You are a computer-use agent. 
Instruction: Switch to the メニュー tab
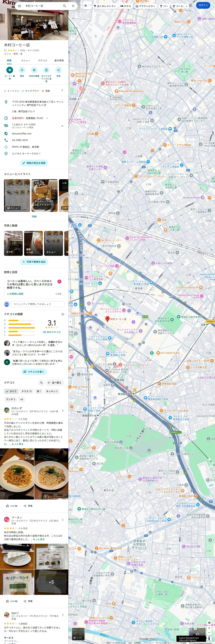[25, 61]
